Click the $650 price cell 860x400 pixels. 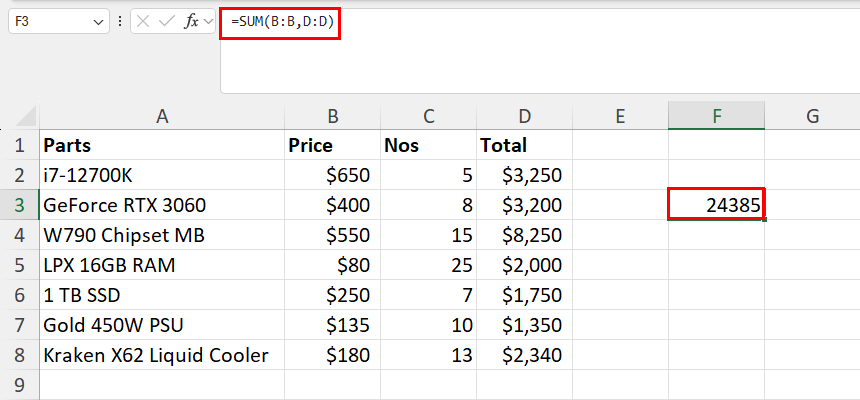(x=332, y=175)
